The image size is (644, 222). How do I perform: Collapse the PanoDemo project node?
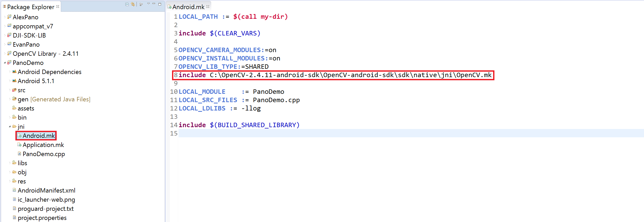click(5, 63)
